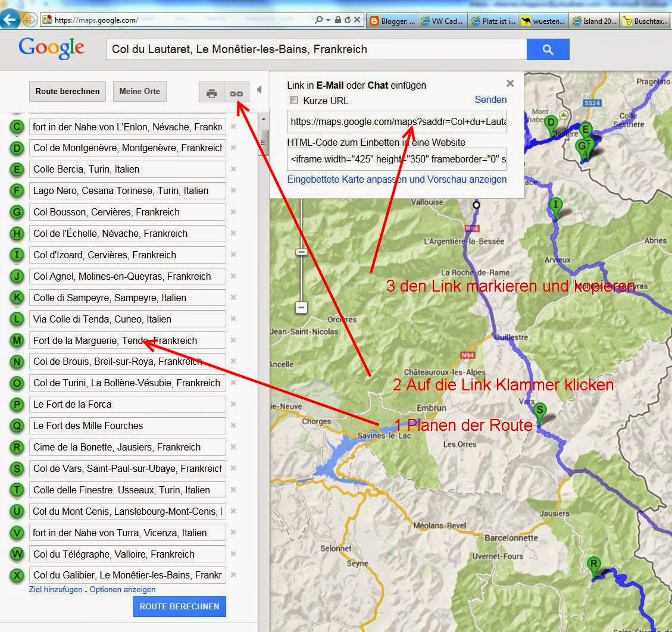Remove the Col Agnel destination
The height and width of the screenshot is (632, 672).
pyautogui.click(x=233, y=276)
